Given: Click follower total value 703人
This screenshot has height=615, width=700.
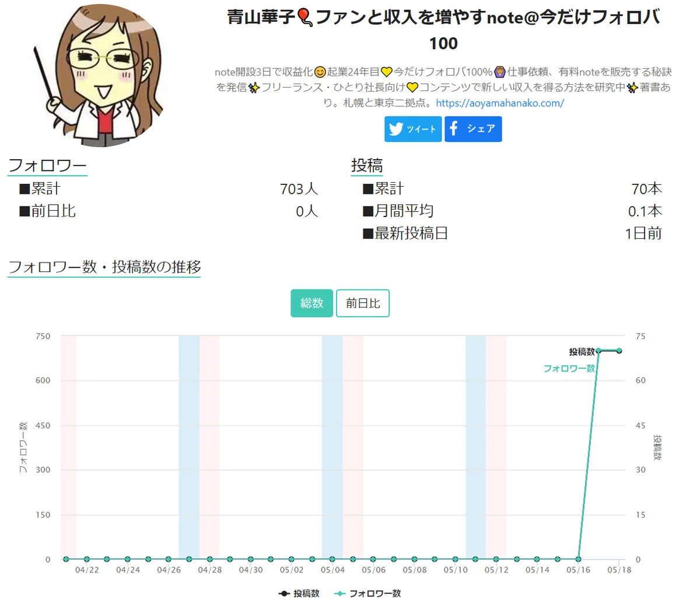Looking at the screenshot, I should coord(299,189).
